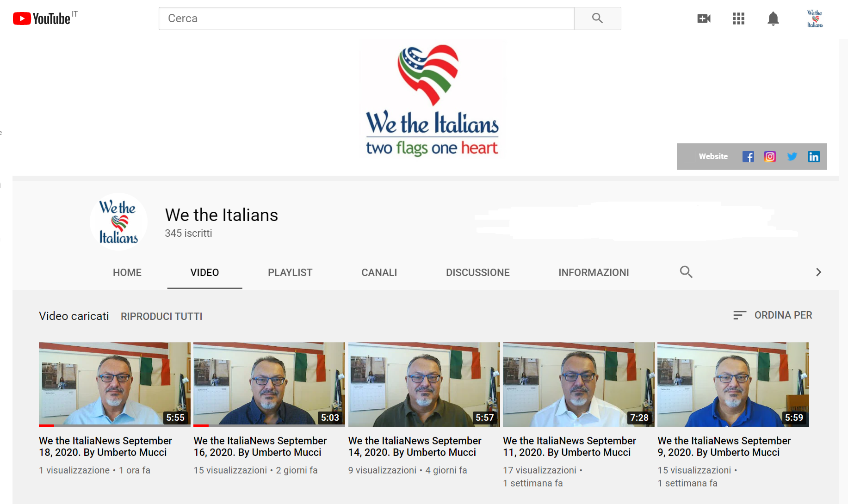Expand the ORDINA PER sort dropdown
This screenshot has height=504, width=848.
pyautogui.click(x=773, y=315)
